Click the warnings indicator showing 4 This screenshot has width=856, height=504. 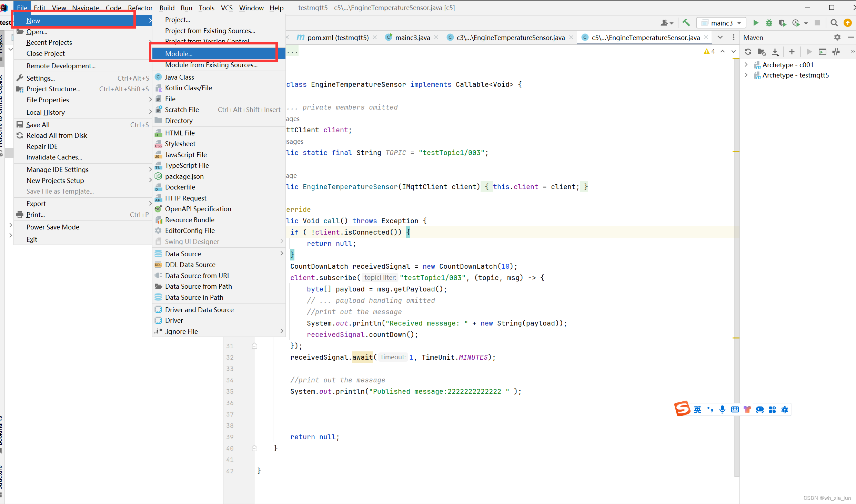tap(709, 51)
